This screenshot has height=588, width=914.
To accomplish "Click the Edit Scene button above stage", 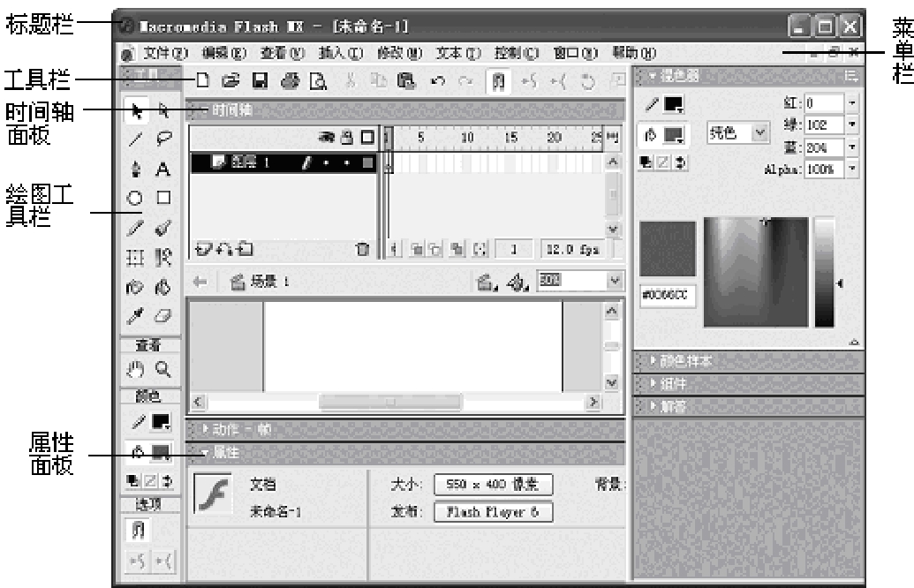I will pyautogui.click(x=487, y=283).
